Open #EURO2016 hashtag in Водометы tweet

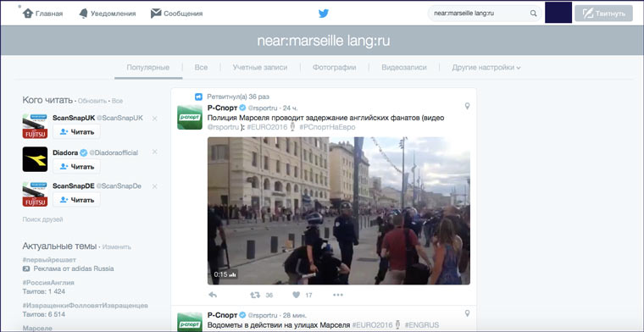tap(373, 325)
